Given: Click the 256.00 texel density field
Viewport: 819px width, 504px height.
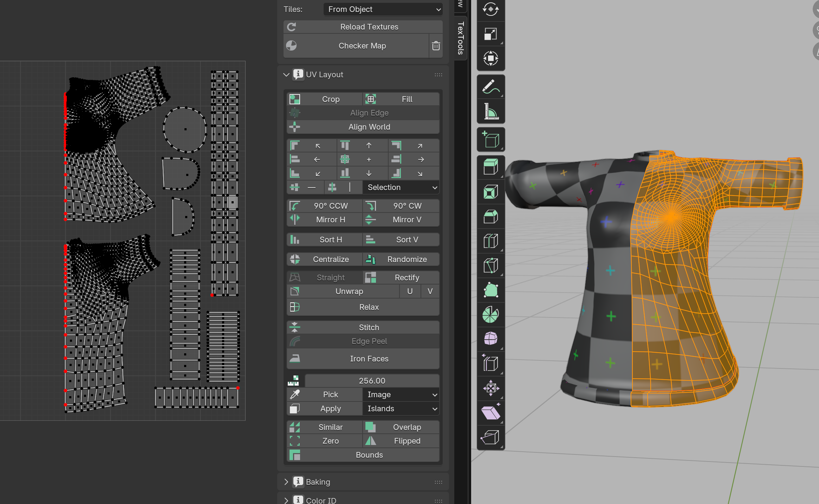Looking at the screenshot, I should (372, 381).
